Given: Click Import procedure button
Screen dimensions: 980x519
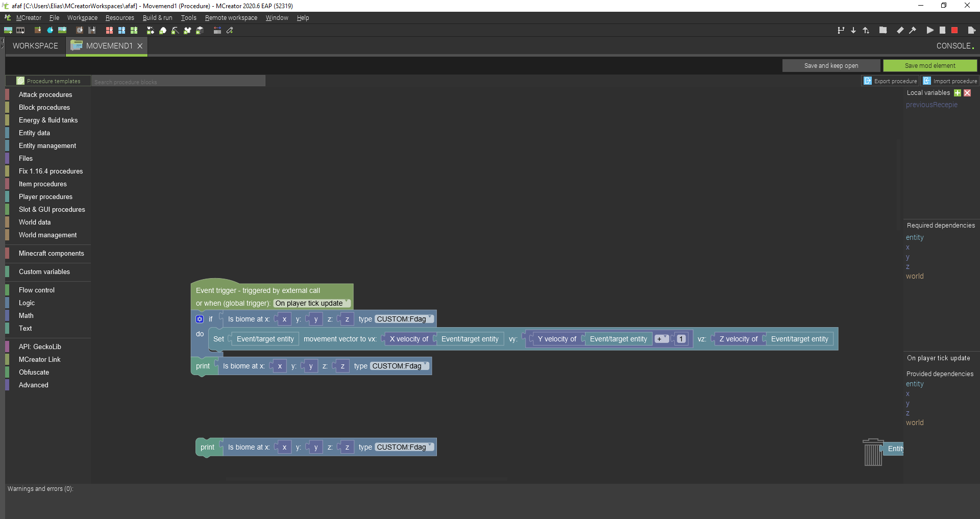Looking at the screenshot, I should 950,81.
